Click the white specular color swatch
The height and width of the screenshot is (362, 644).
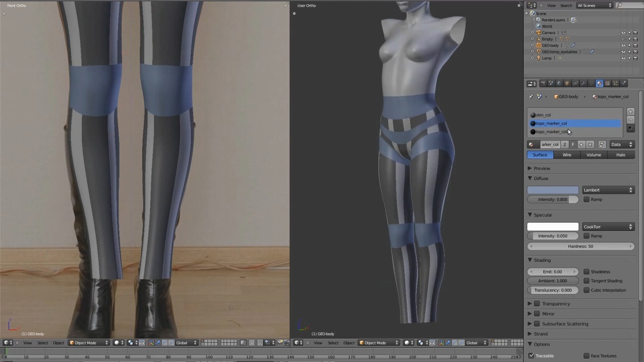[552, 227]
